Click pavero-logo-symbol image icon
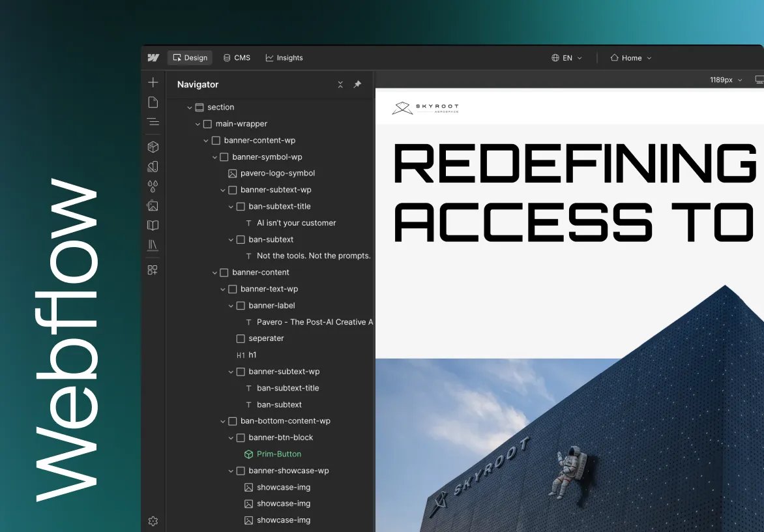The width and height of the screenshot is (764, 532). (x=233, y=173)
